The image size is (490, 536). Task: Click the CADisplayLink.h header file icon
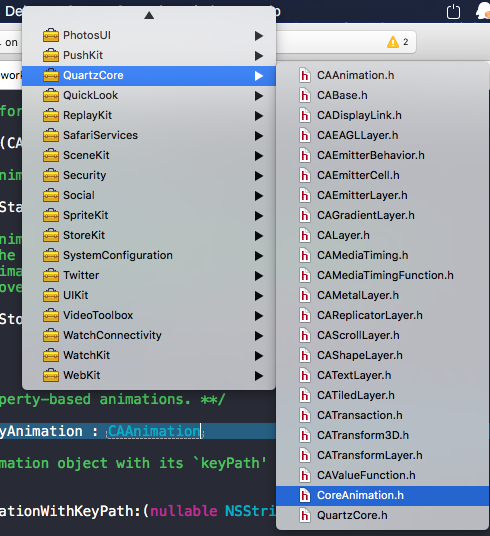[305, 116]
